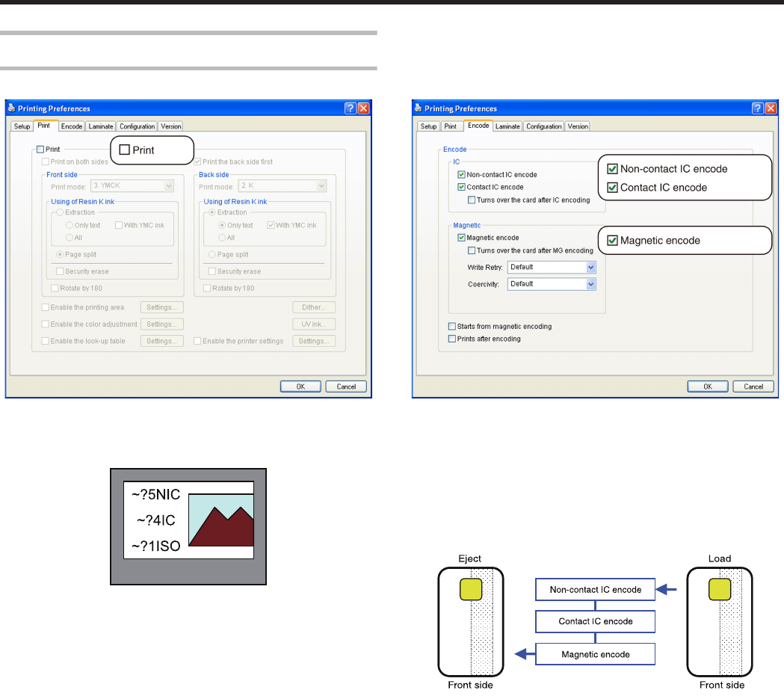Image resolution: width=784 pixels, height=696 pixels.
Task: Click the mountain picture on the card preview
Action: [221, 520]
